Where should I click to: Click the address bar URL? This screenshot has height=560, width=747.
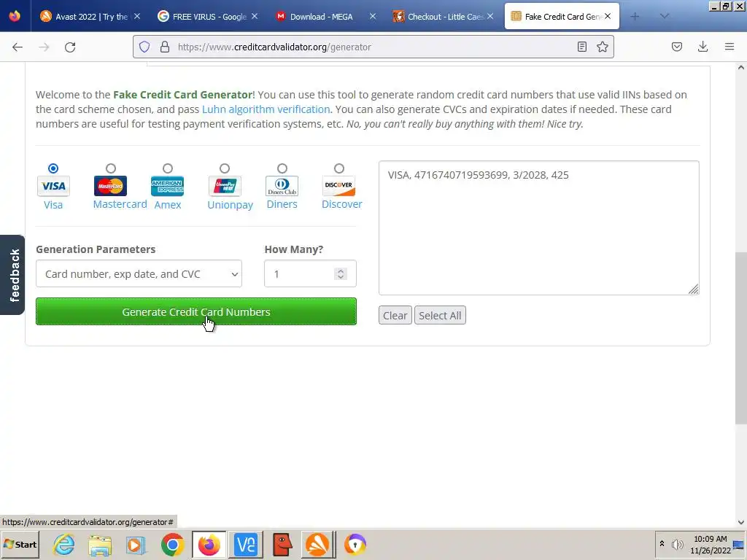[274, 47]
